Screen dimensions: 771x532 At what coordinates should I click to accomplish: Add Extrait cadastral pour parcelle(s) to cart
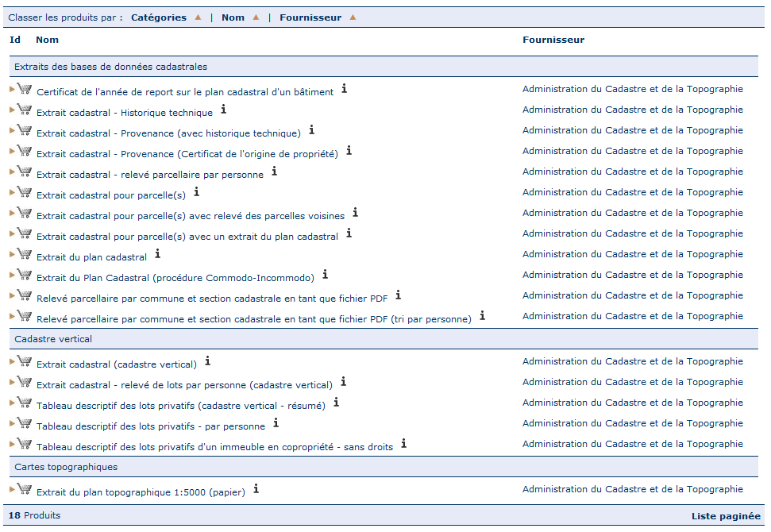(x=24, y=192)
